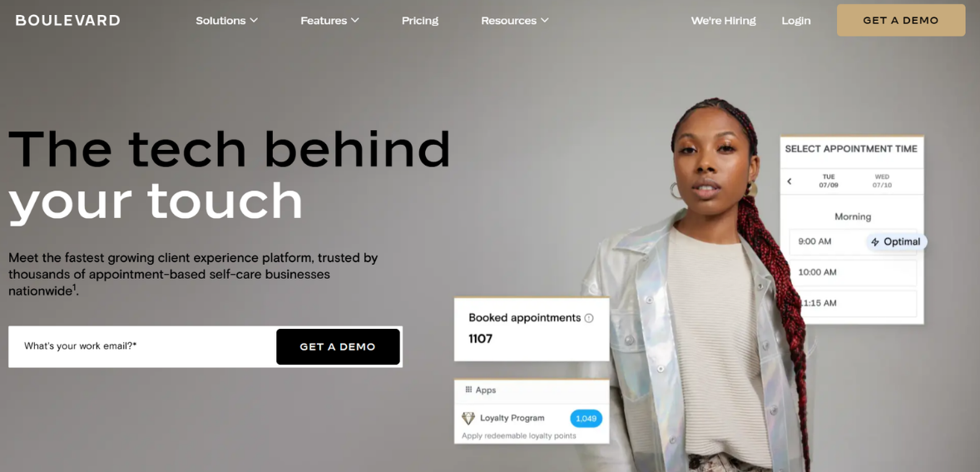Choose the WED 07/10 date tab

[882, 181]
